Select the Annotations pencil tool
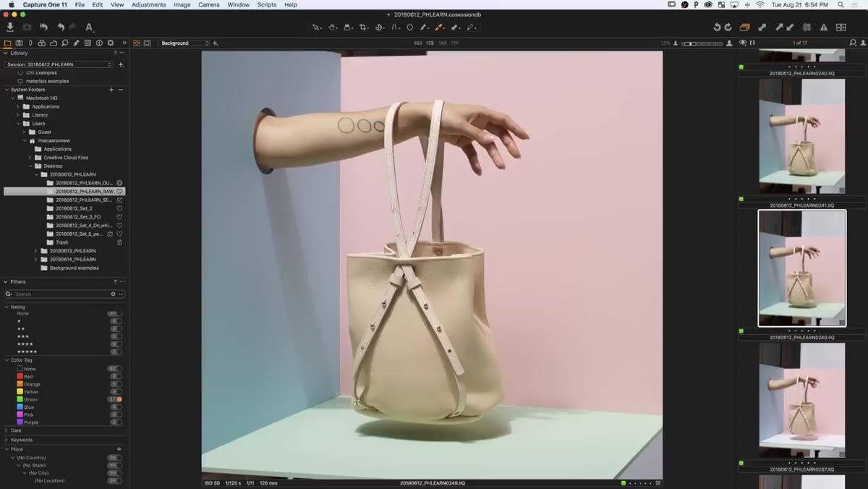This screenshot has height=489, width=868. click(x=472, y=27)
